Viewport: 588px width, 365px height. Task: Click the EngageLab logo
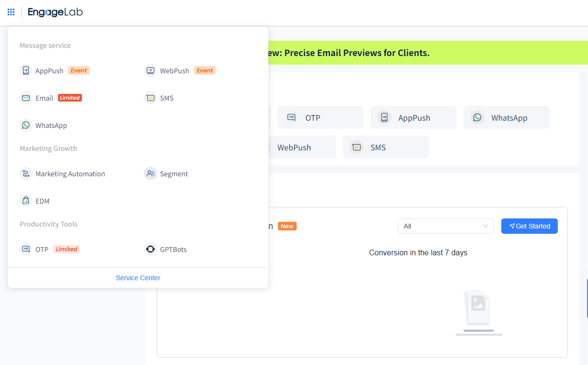click(55, 12)
